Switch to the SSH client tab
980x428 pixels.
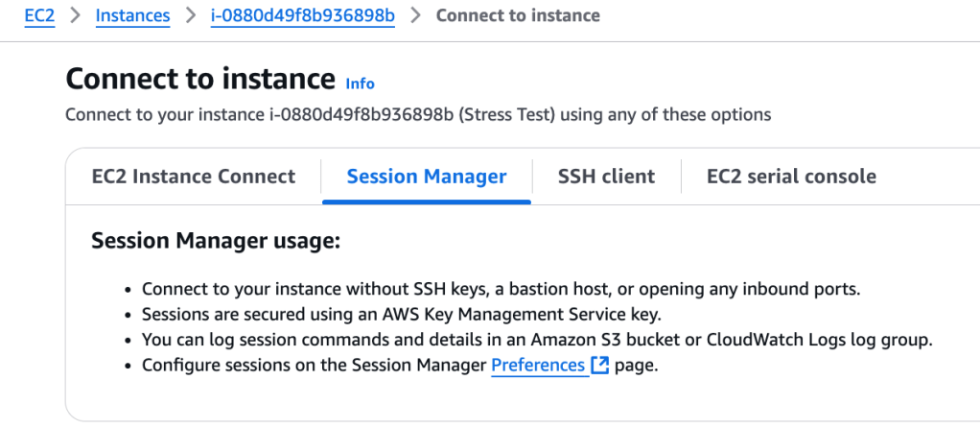[606, 177]
